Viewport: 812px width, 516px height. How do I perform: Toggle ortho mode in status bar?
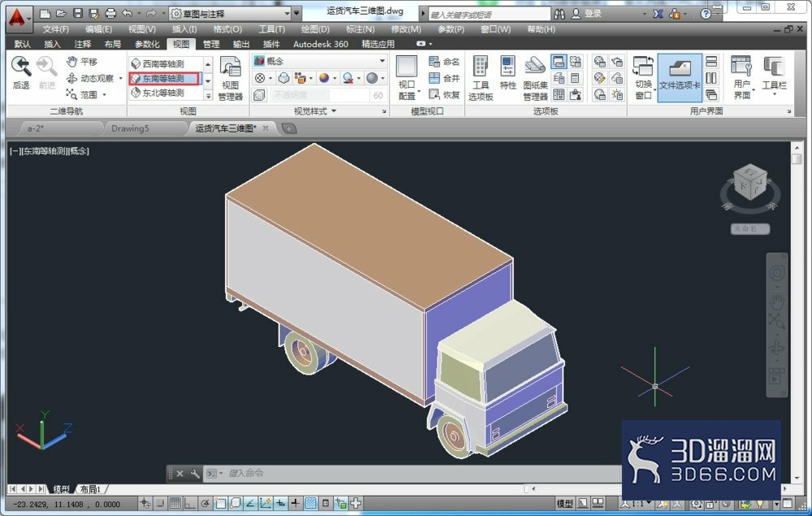189,503
